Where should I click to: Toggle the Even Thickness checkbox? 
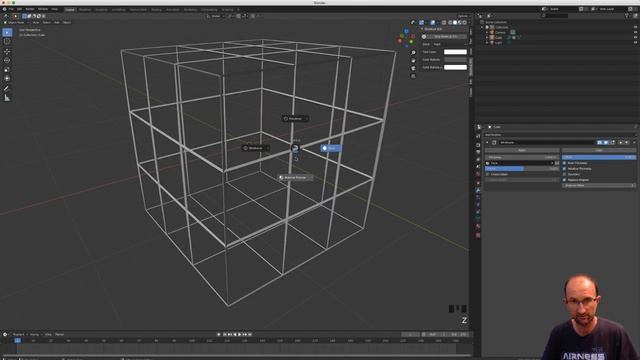564,163
